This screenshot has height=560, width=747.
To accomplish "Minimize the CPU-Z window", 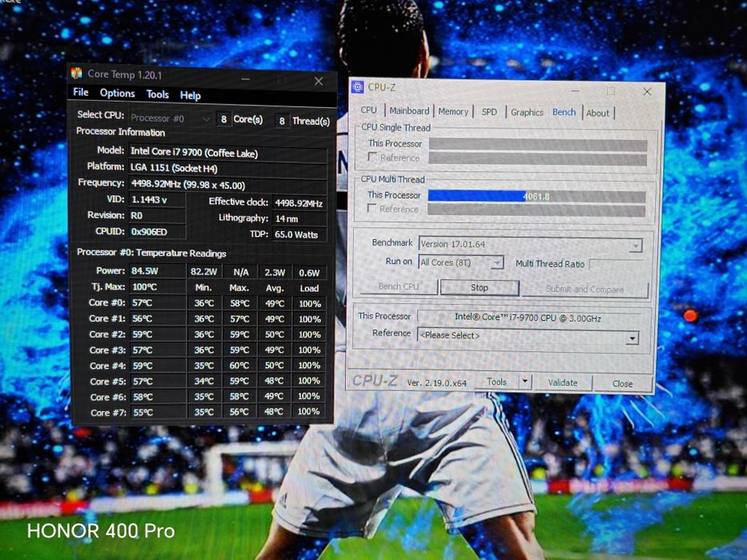I will pyautogui.click(x=575, y=90).
